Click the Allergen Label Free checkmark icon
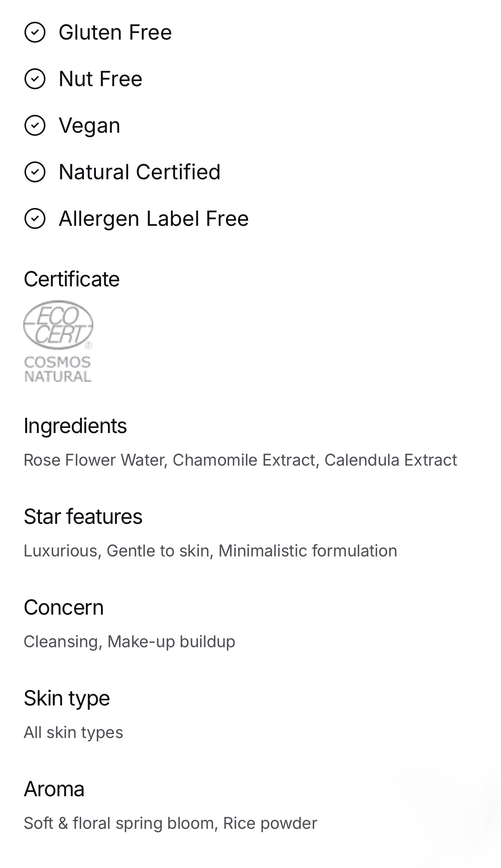Image resolution: width=501 pixels, height=868 pixels. (35, 218)
